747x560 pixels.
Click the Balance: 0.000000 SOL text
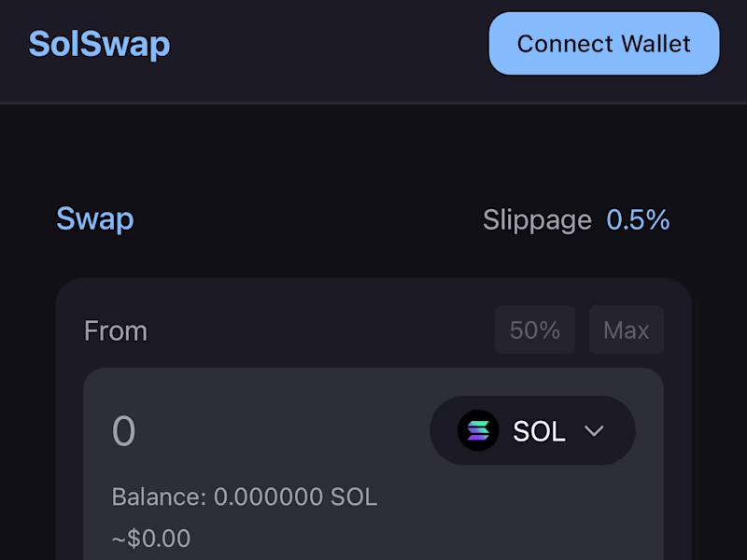[x=244, y=497]
